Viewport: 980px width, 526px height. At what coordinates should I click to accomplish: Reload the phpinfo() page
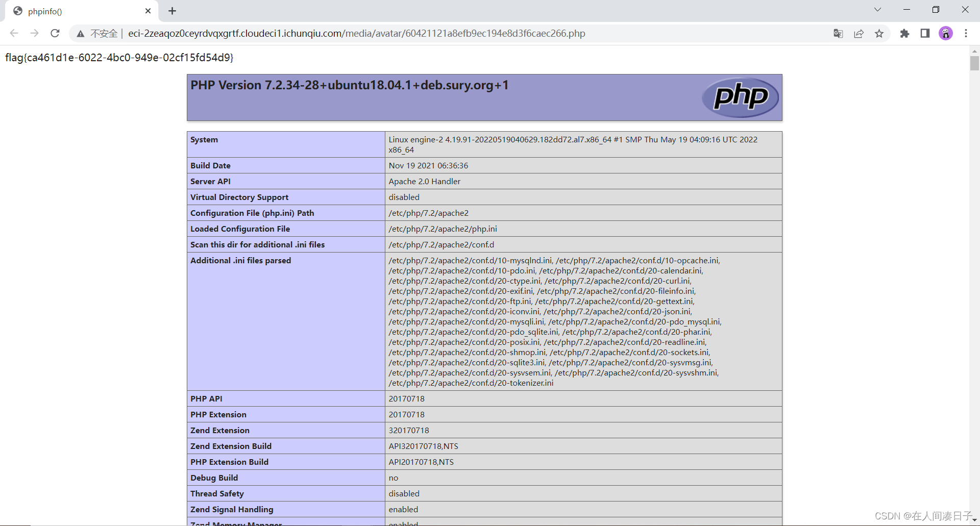(x=55, y=33)
